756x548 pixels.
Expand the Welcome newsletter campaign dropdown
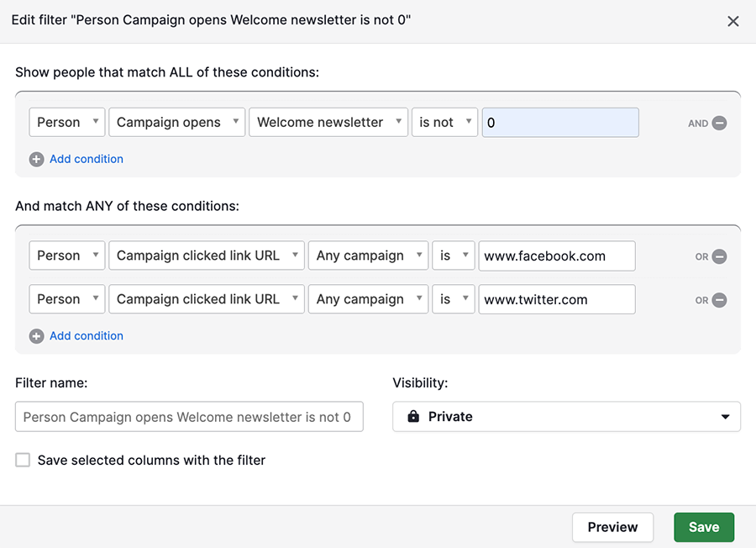(328, 123)
